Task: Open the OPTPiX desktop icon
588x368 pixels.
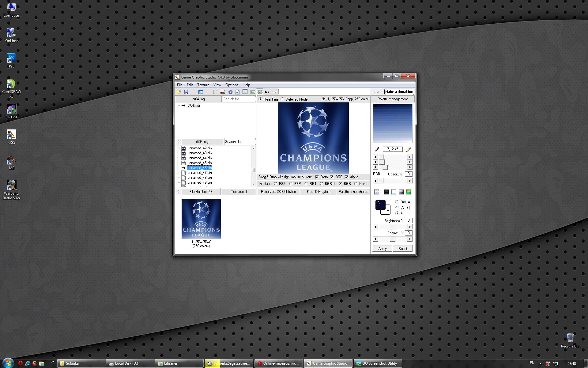Action: click(x=12, y=111)
